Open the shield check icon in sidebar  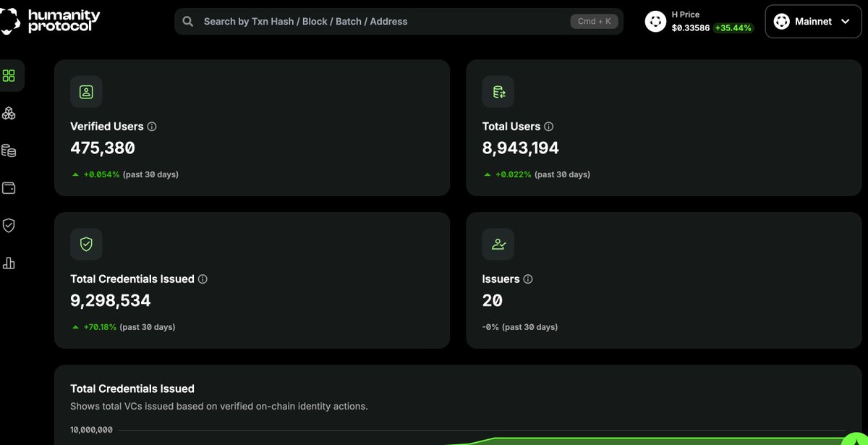click(x=9, y=226)
